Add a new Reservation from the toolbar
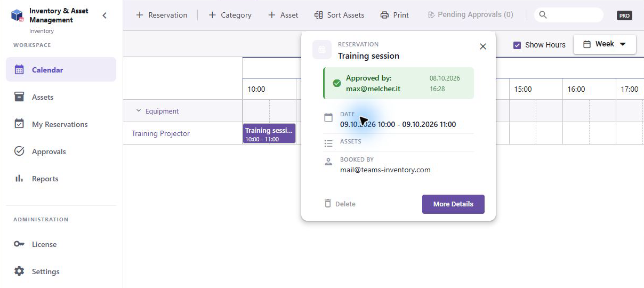This screenshot has height=288, width=644. pyautogui.click(x=162, y=15)
